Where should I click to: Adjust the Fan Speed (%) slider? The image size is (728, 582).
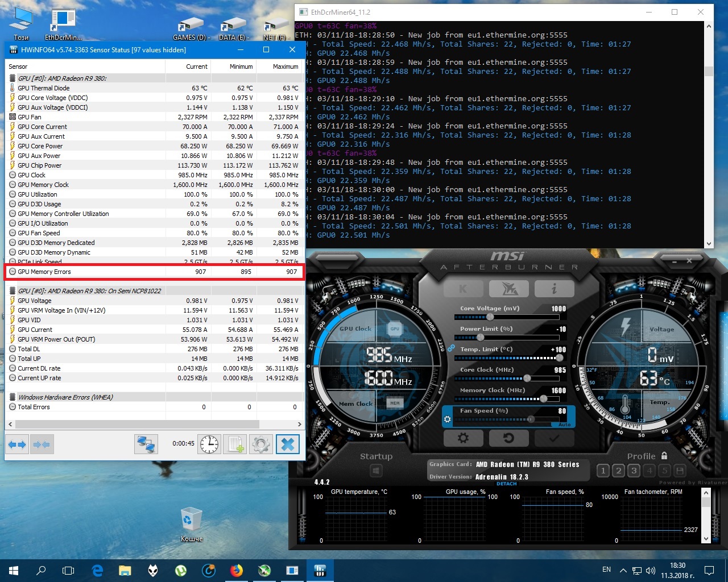pyautogui.click(x=531, y=419)
